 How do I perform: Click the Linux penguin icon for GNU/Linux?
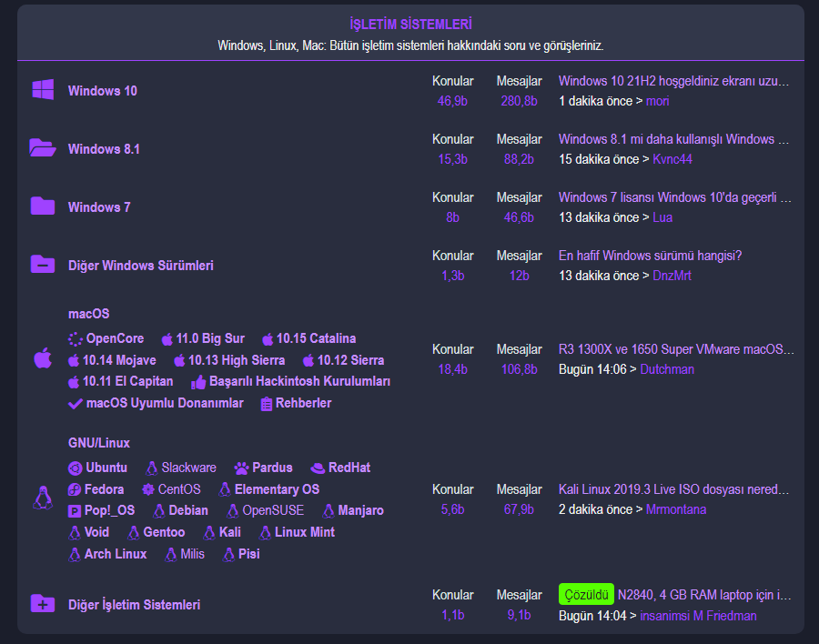tap(43, 498)
